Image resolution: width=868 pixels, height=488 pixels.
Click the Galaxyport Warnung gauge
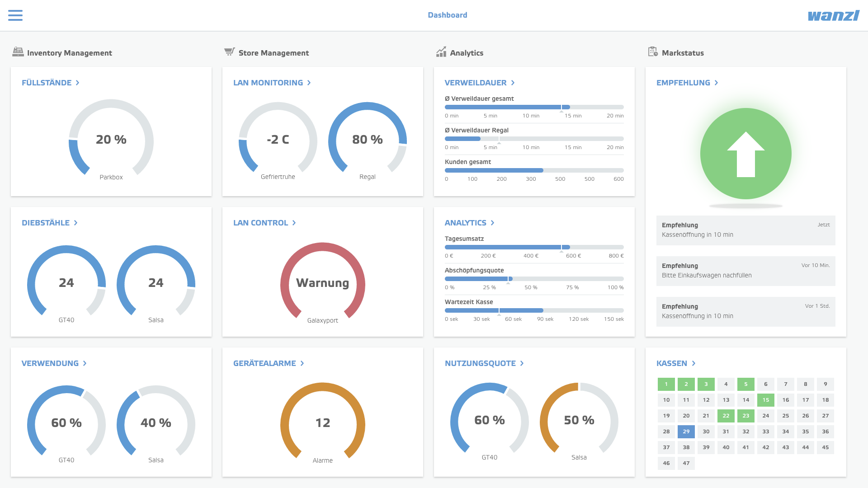click(x=322, y=283)
